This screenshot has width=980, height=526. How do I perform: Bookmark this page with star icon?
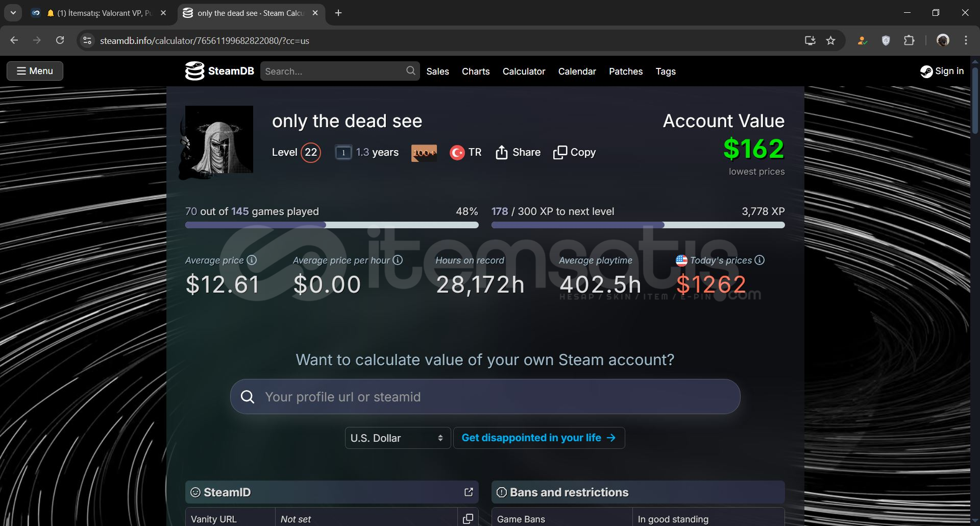831,40
